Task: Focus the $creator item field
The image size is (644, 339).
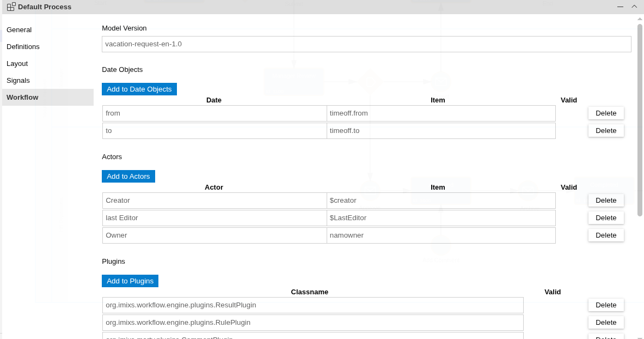Action: click(x=440, y=201)
